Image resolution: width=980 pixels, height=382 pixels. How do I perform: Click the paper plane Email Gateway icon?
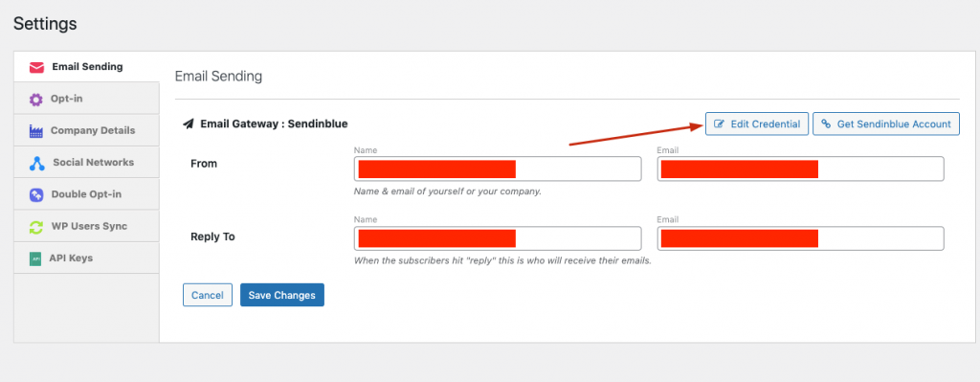point(189,124)
